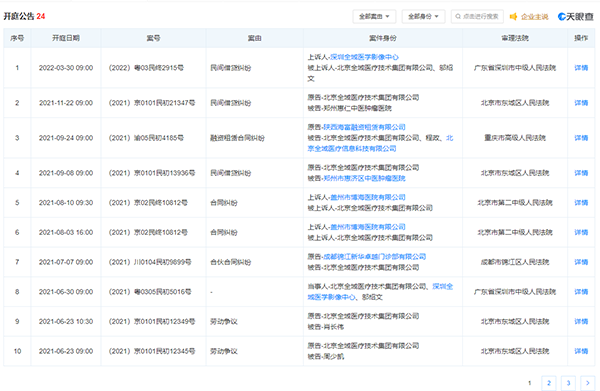The image size is (600, 391).
Task: Open the 全部身份 filter dropdown
Action: tap(423, 16)
